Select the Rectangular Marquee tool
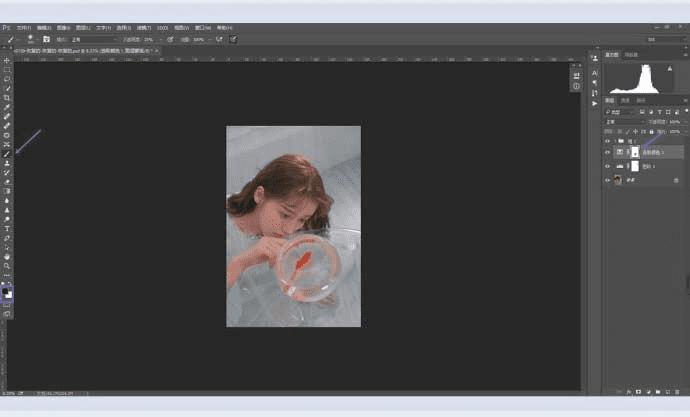Viewport: 690px width, 417px height. click(7, 70)
